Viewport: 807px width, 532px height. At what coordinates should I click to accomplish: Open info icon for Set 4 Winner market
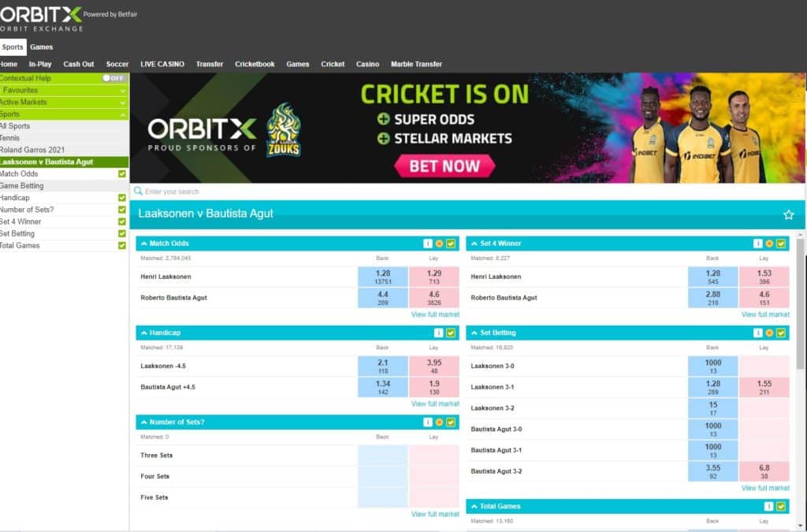(757, 244)
